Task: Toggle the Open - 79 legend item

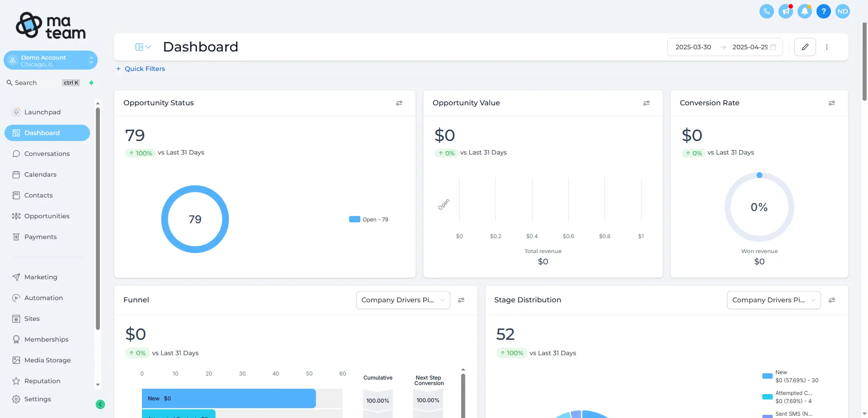Action: 369,220
